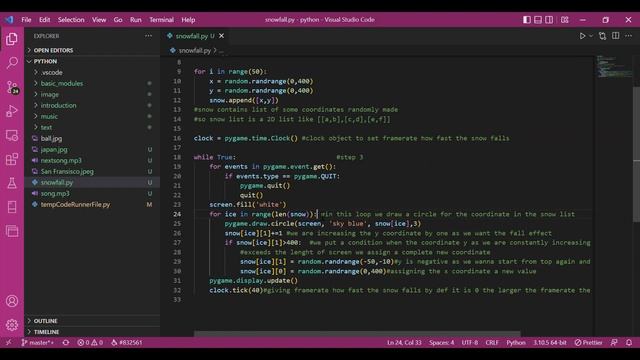Open the Terminal menu
This screenshot has width=640, height=360.
pos(161,20)
